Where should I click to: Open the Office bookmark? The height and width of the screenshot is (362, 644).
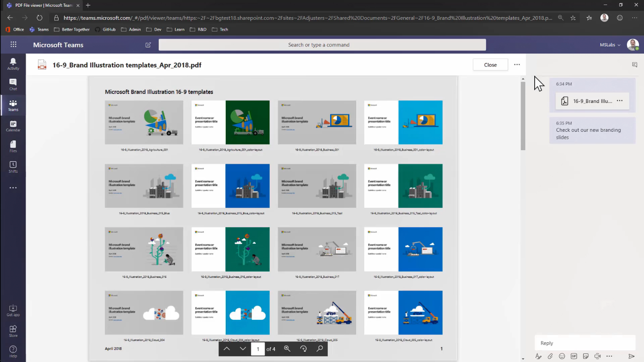(x=15, y=29)
